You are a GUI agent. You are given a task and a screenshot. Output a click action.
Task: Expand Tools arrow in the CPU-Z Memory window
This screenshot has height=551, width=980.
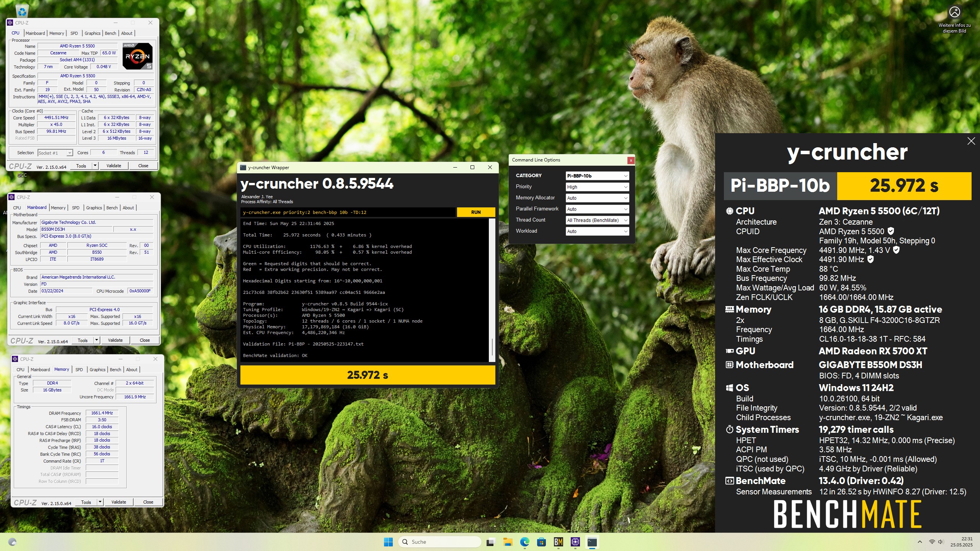click(100, 502)
